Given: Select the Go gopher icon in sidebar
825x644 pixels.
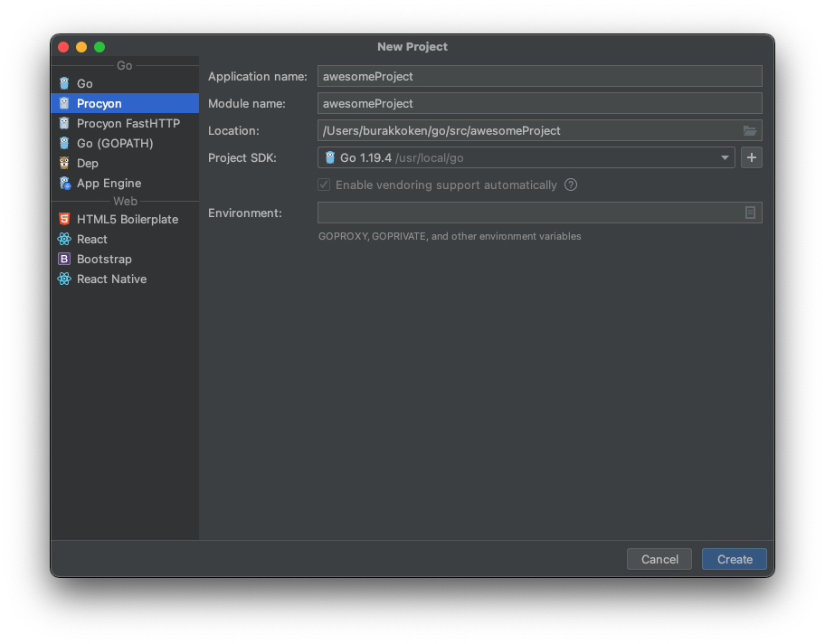Looking at the screenshot, I should click(64, 83).
